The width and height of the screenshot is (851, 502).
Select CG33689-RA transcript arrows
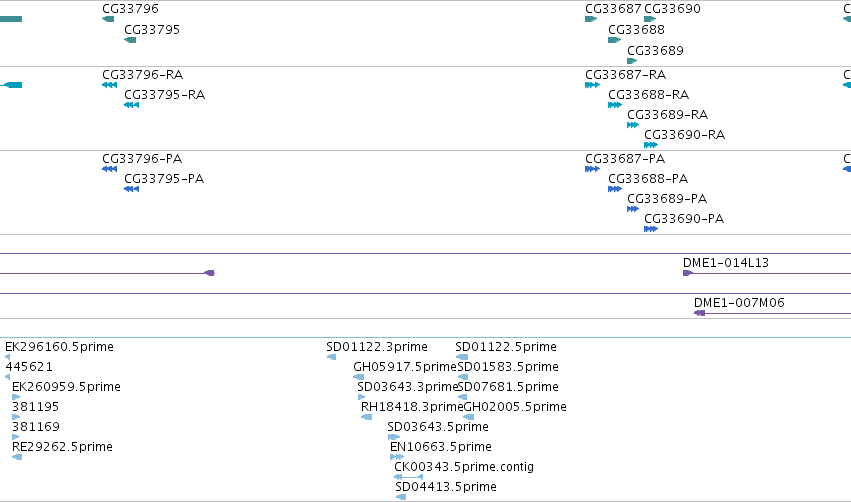click(x=633, y=125)
